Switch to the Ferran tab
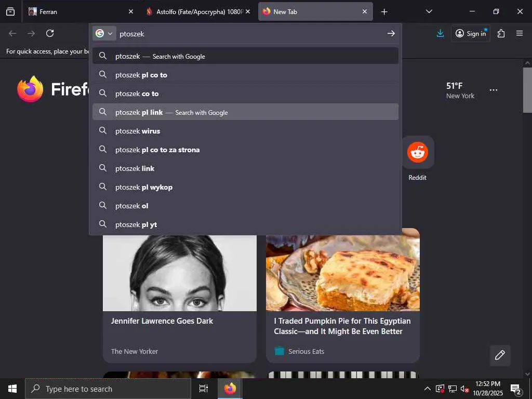 80,11
